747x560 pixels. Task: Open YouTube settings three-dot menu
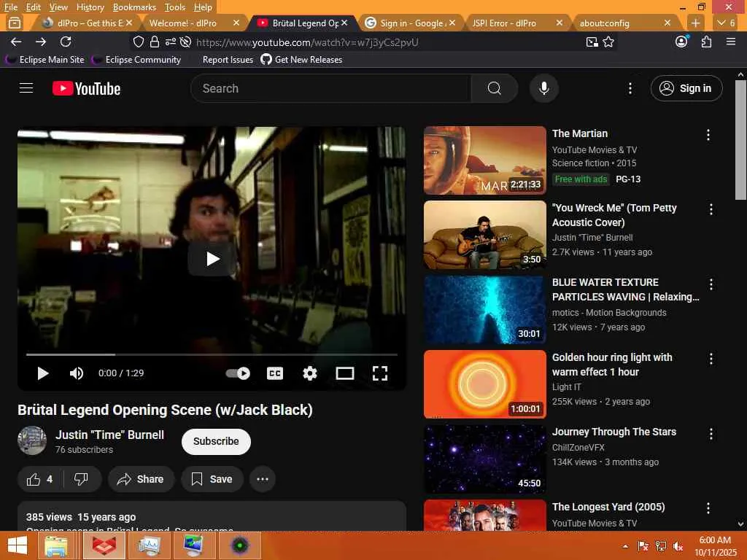click(630, 88)
